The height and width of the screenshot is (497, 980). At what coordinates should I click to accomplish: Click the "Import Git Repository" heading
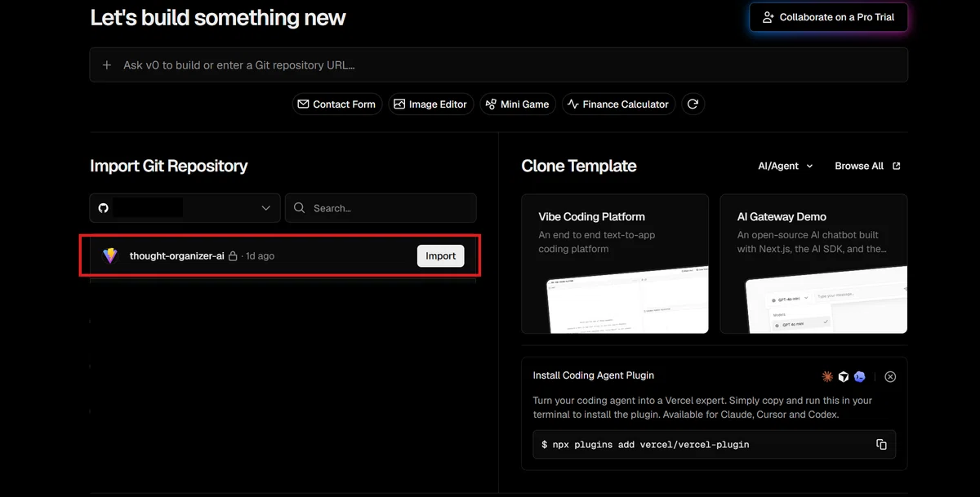click(169, 166)
